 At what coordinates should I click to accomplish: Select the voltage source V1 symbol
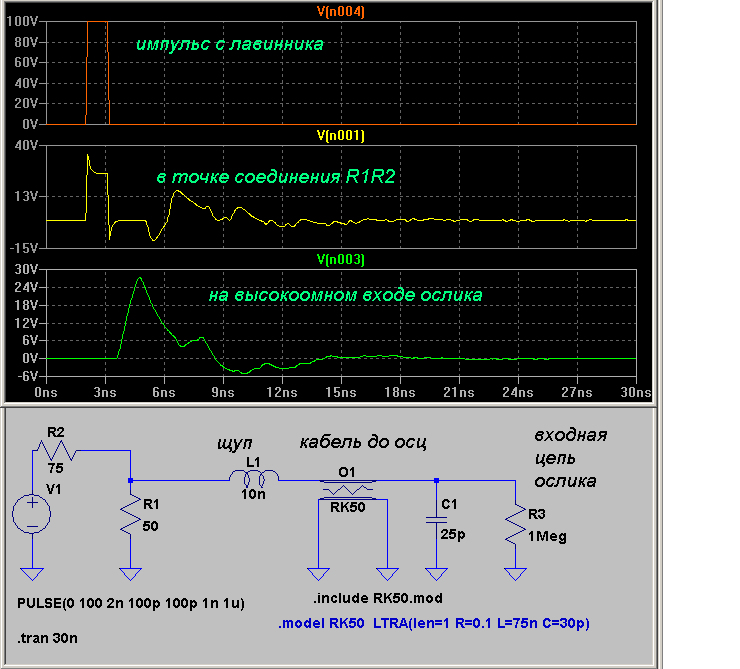[32, 514]
